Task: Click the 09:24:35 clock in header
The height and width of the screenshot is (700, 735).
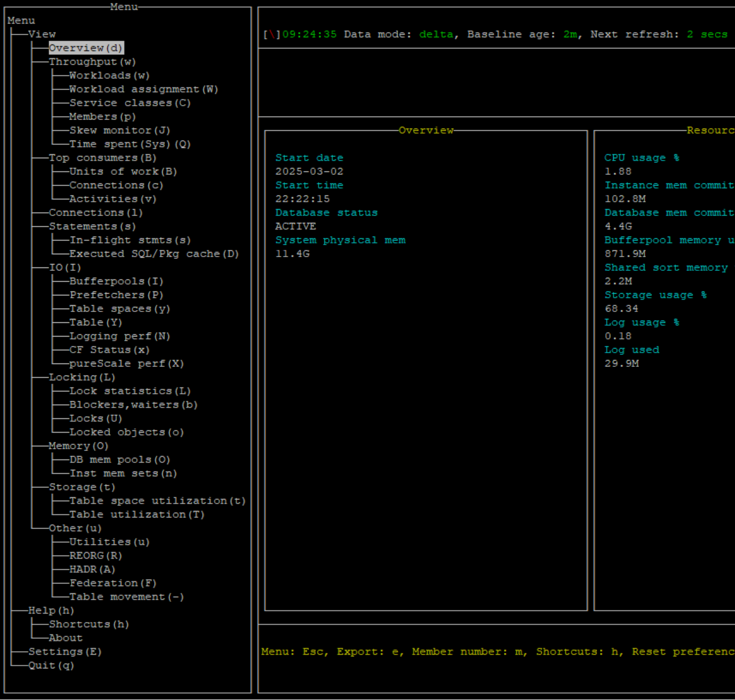Action: [309, 34]
